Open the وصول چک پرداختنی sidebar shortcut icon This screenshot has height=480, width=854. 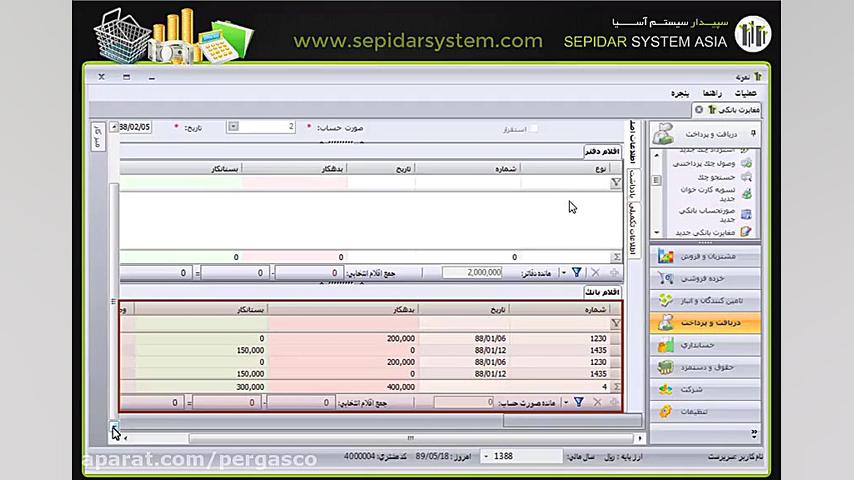click(746, 163)
